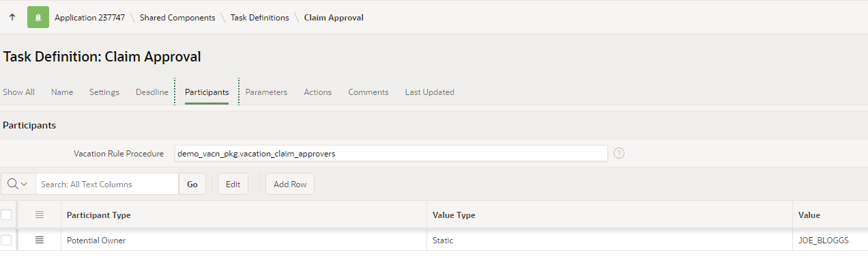Click the Vacation Rule Procedure text field
The height and width of the screenshot is (259, 868).
[391, 154]
